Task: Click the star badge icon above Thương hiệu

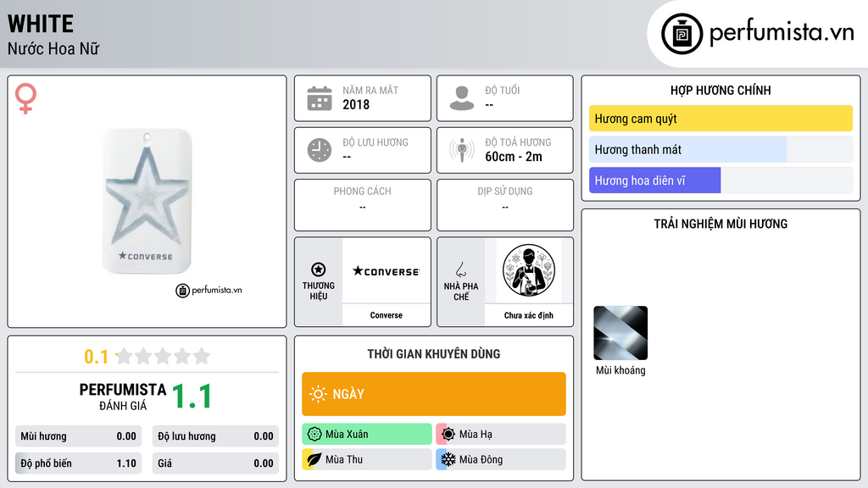Action: [319, 269]
